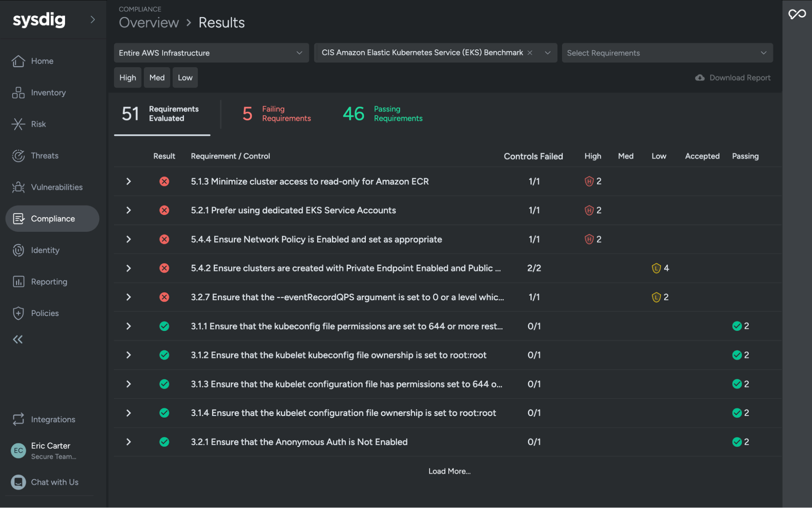Open Entire AWS Infrastructure dropdown
The height and width of the screenshot is (508, 812).
(x=211, y=53)
